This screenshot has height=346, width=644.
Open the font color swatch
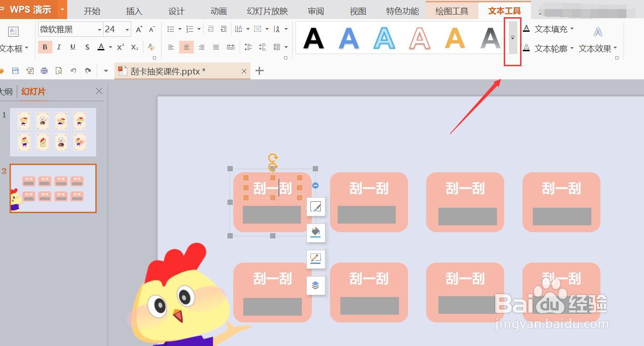(101, 47)
